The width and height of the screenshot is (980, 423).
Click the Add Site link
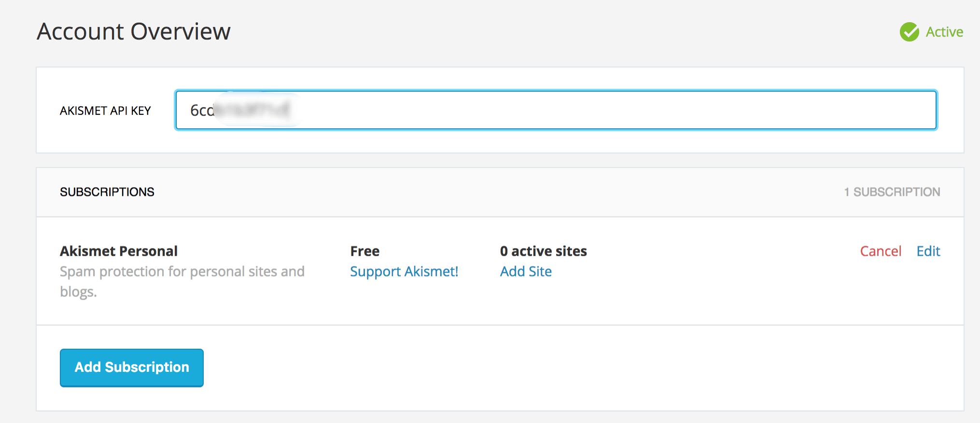[526, 272]
